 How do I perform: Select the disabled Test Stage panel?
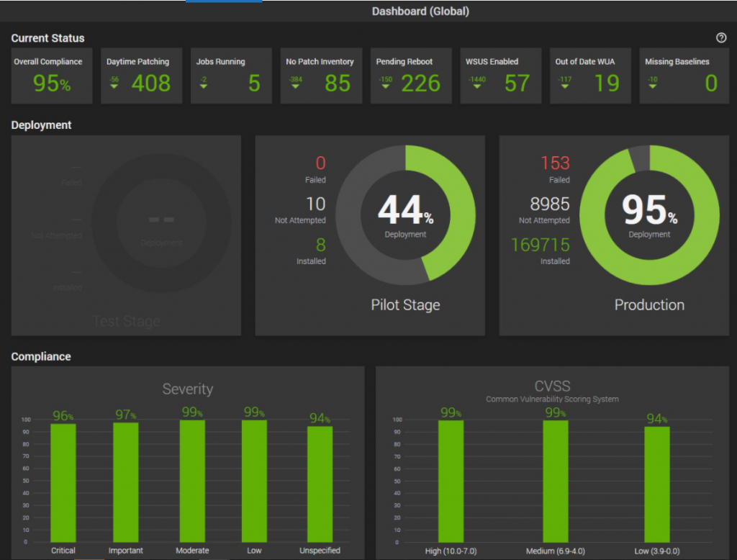126,235
